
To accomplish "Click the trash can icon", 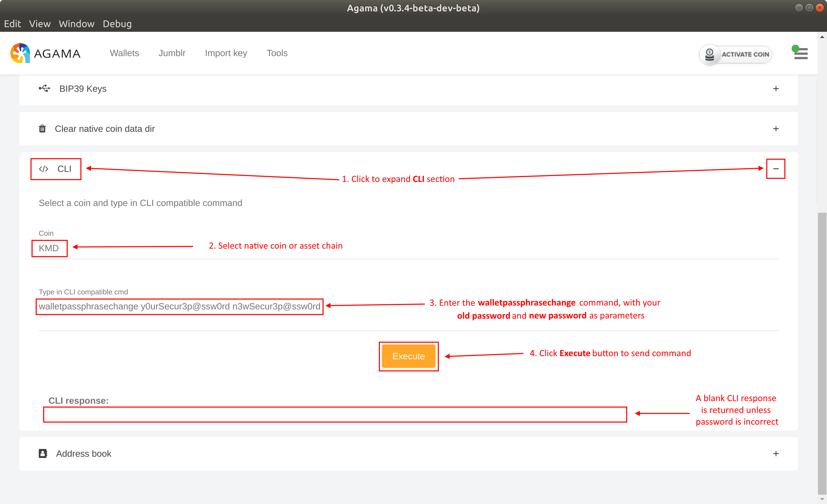I will [x=42, y=129].
